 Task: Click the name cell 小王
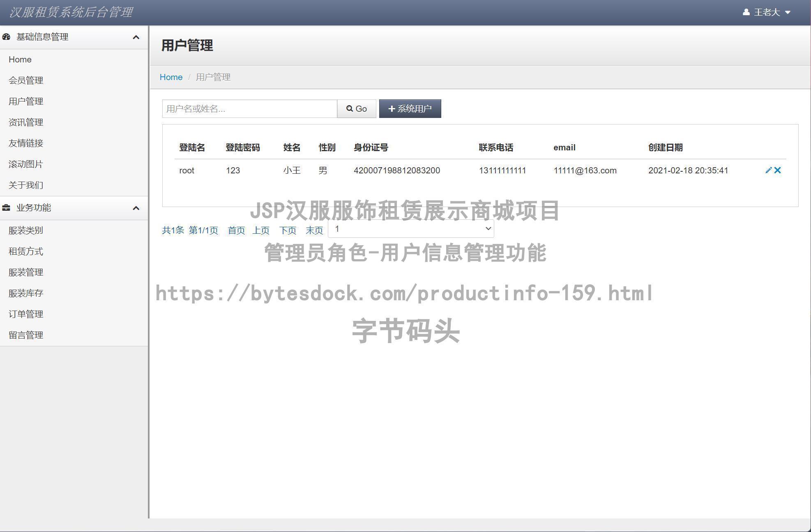tap(292, 170)
